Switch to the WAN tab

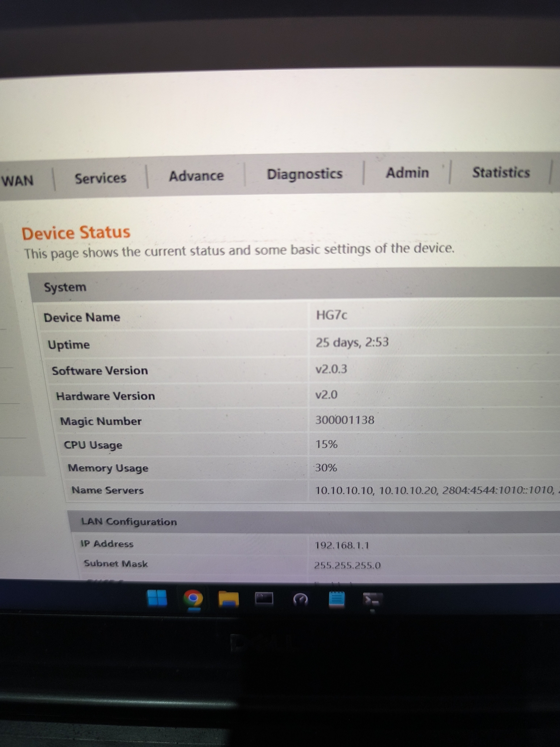[18, 180]
